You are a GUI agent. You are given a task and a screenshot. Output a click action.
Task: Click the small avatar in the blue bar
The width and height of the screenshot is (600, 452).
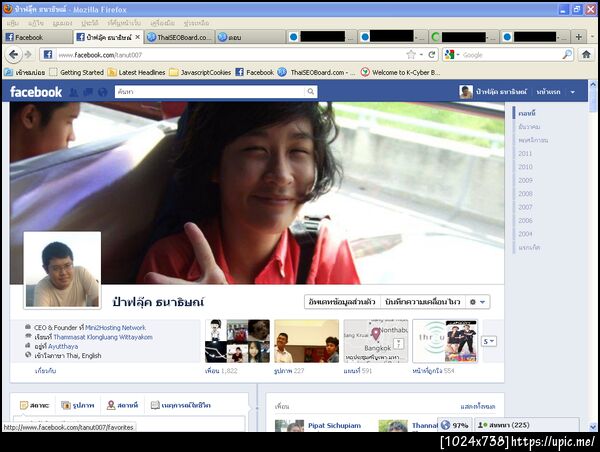point(466,92)
